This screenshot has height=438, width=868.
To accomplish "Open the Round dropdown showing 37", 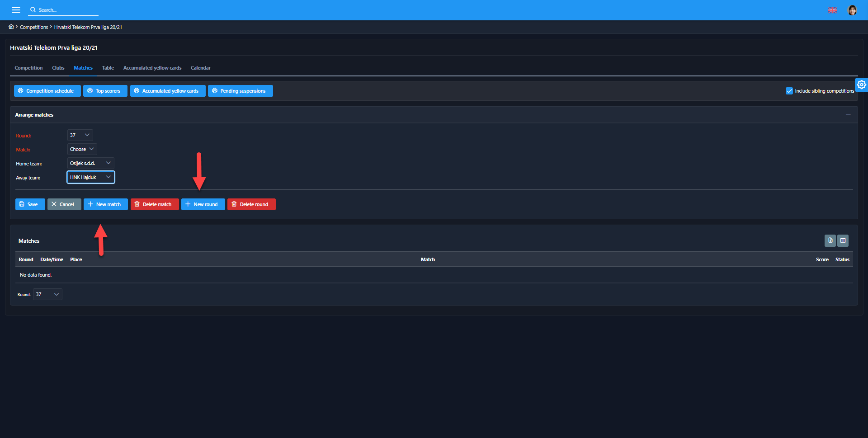I will [80, 135].
